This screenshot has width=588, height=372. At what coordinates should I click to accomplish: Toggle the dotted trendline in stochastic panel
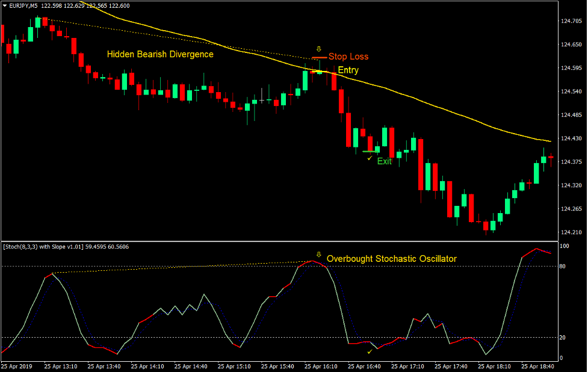pyautogui.click(x=181, y=269)
